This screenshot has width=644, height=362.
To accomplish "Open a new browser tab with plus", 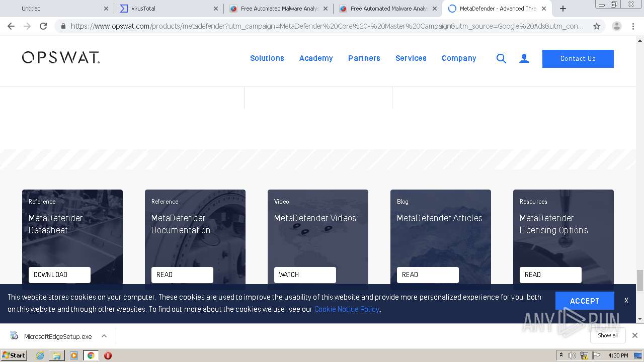I will point(563,9).
